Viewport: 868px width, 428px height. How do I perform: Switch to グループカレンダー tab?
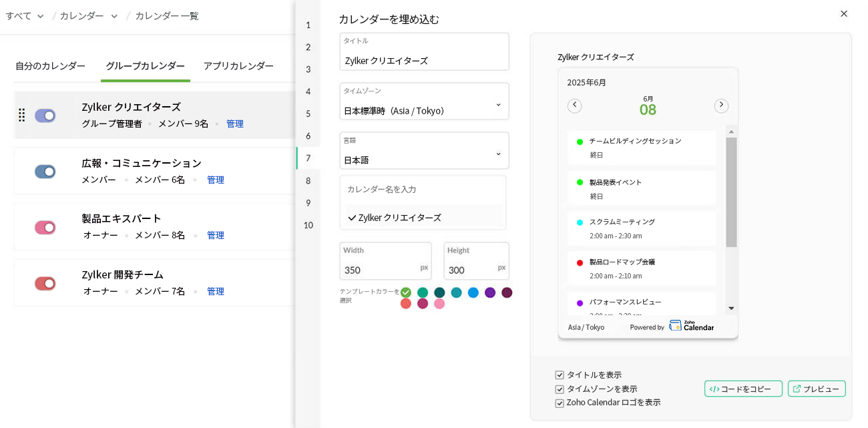tap(145, 66)
